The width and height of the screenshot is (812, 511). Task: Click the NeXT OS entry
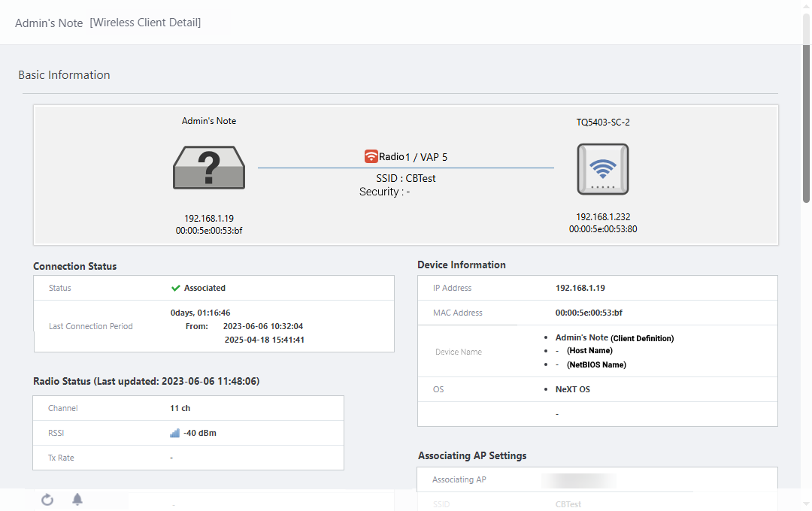point(572,389)
